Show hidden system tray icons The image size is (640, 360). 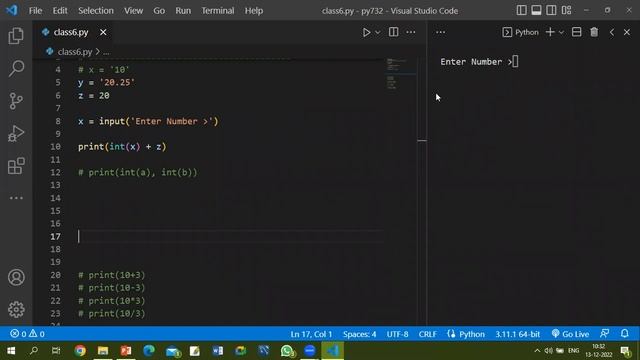pos(537,351)
